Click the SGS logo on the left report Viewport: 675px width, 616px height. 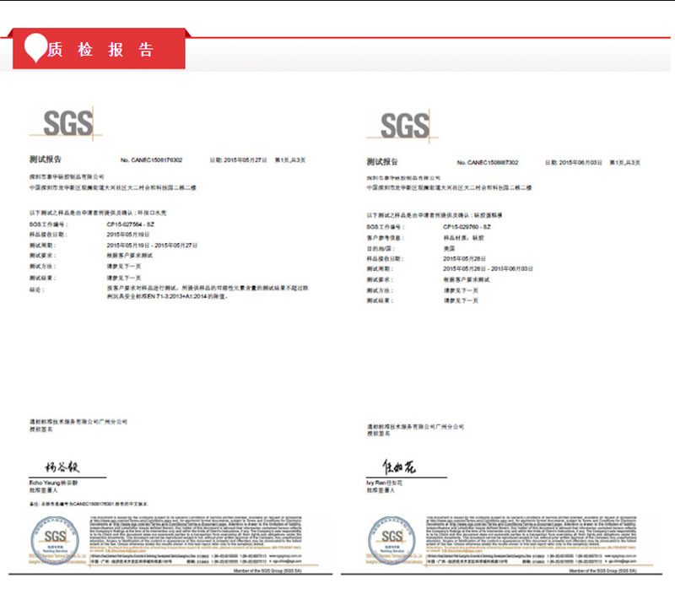[67, 123]
